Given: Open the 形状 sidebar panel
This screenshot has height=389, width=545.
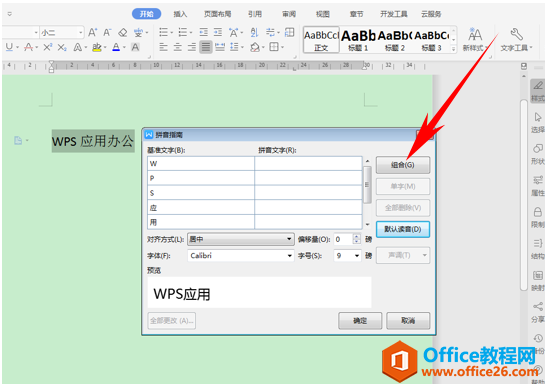Looking at the screenshot, I should (x=537, y=154).
